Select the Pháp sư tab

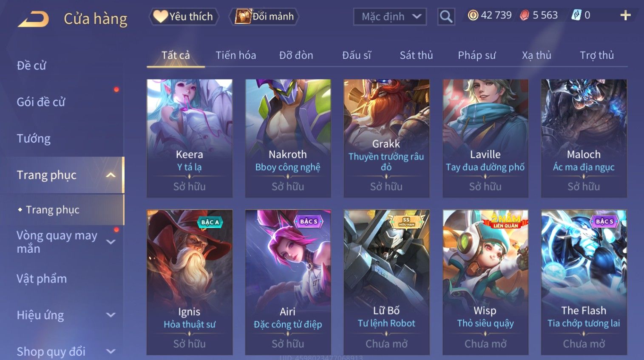tap(477, 55)
